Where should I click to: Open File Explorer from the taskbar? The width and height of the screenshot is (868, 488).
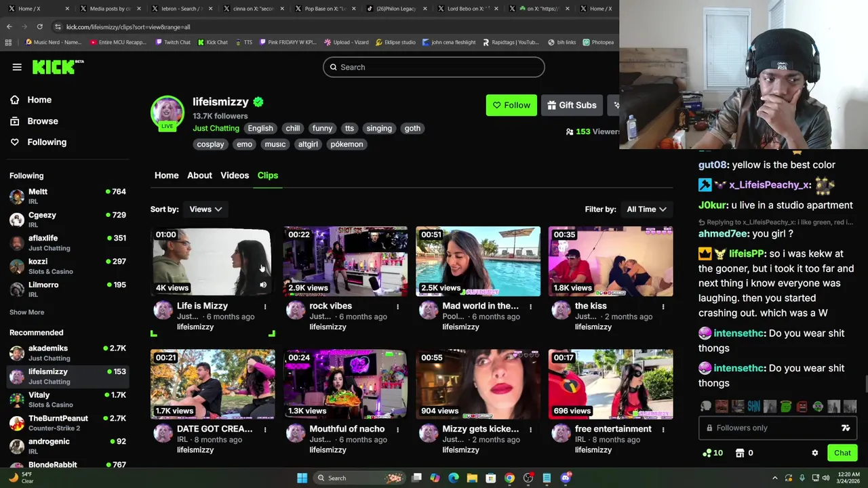(x=472, y=478)
